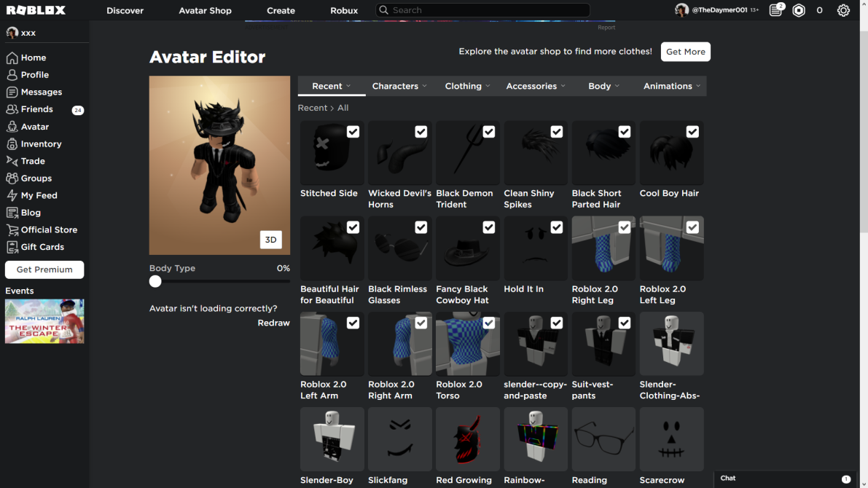Click in the Search input field
The width and height of the screenshot is (868, 488).
coord(482,10)
